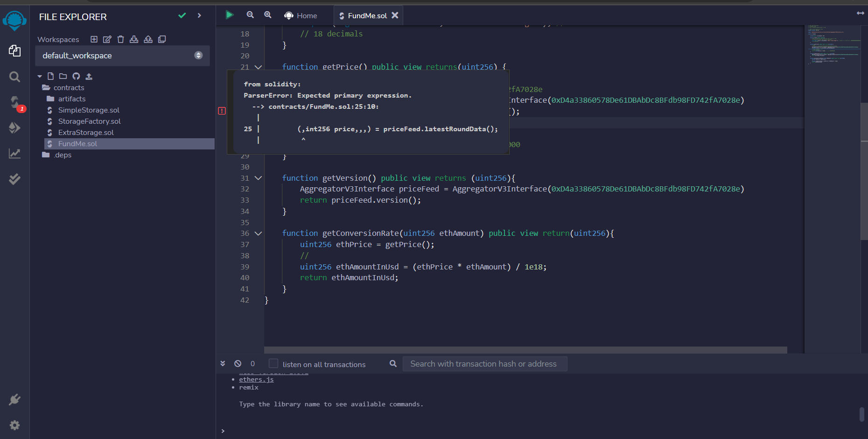
Task: Select FundMe.sol in file tree
Action: tap(129, 144)
